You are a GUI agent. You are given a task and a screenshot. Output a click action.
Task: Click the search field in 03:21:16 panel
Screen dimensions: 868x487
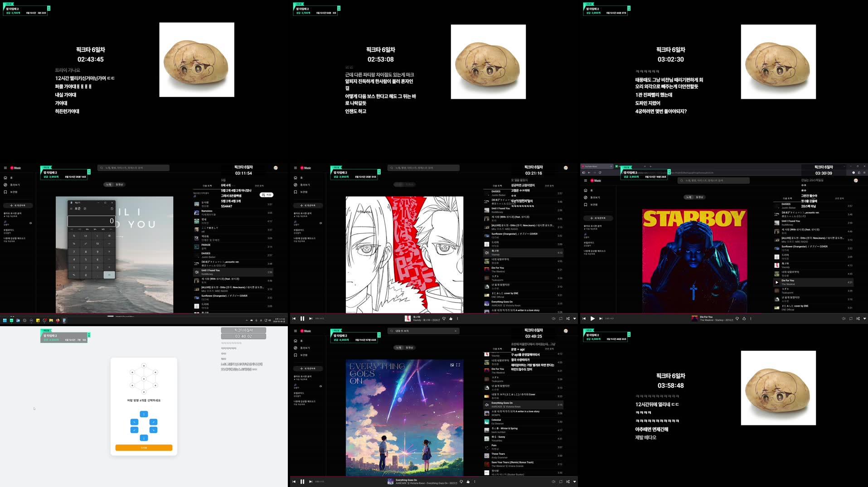pyautogui.click(x=423, y=168)
